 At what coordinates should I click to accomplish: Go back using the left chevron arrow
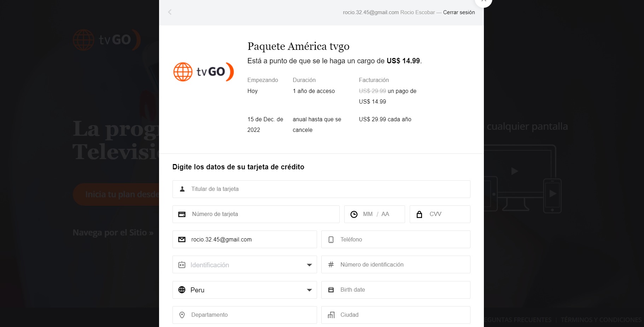click(170, 12)
